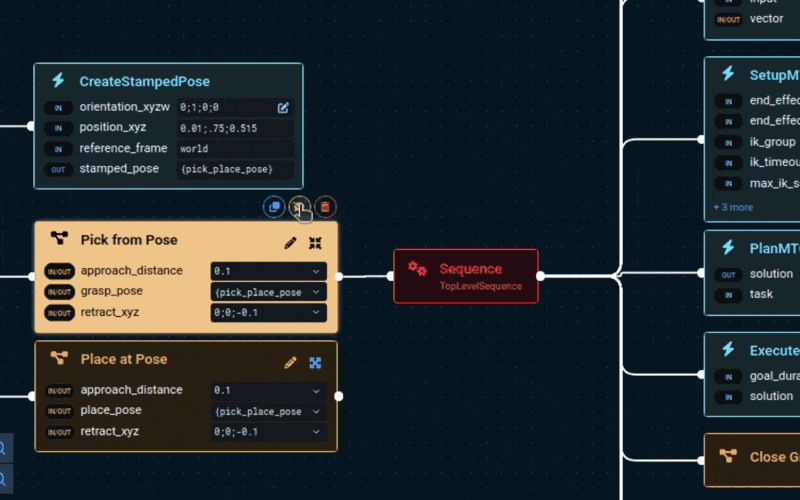Click the orange skip icon above Pick from Pose
Image resolution: width=800 pixels, height=500 pixels.
[x=299, y=207]
